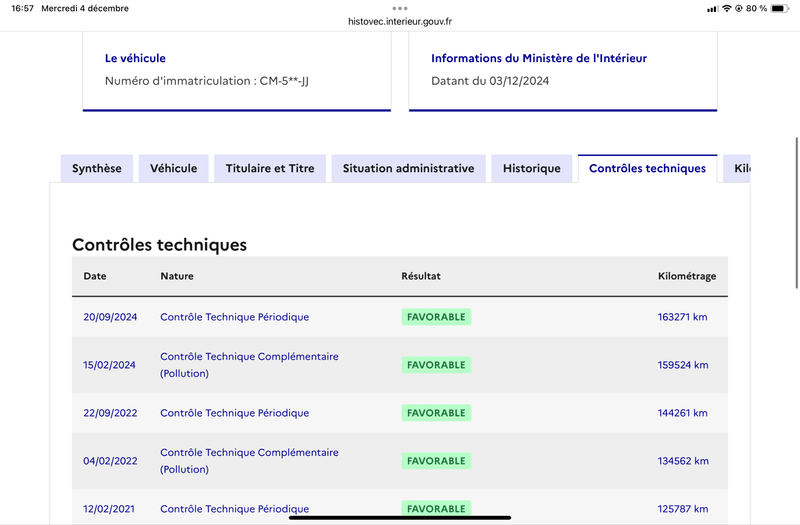Click the date 20/09/2024
This screenshot has width=800, height=525.
coord(110,317)
